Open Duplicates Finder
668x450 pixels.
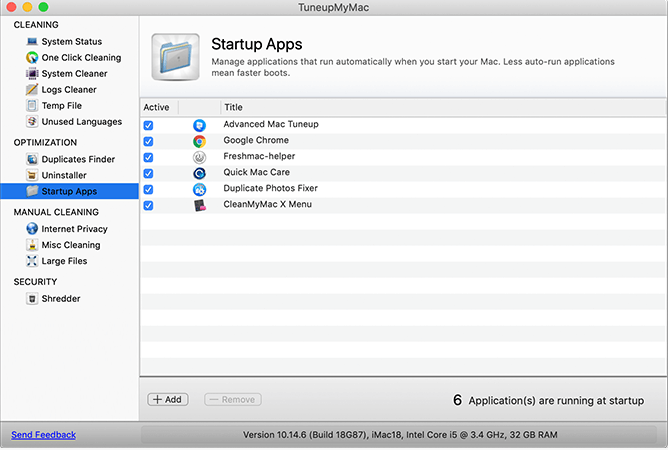coord(78,159)
